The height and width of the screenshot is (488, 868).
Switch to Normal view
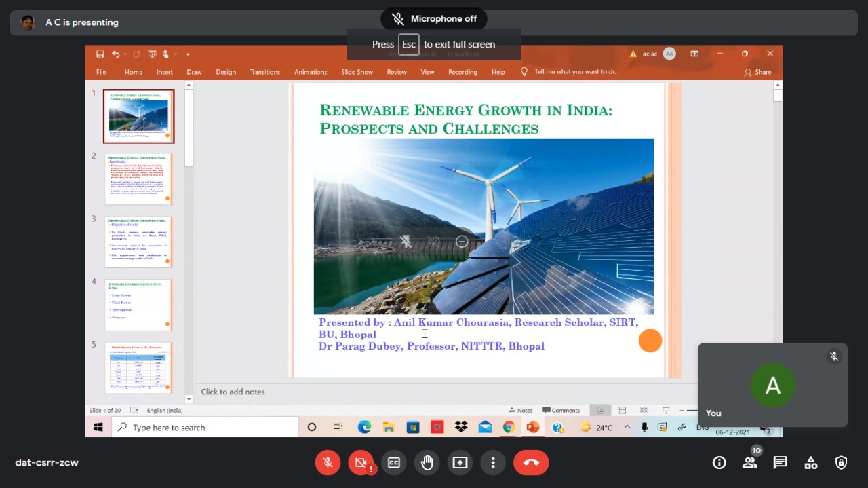[x=601, y=410]
